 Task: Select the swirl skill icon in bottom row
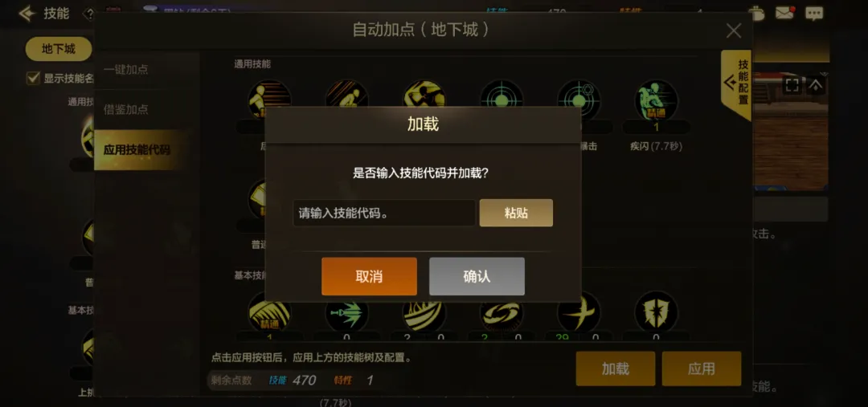[502, 312]
